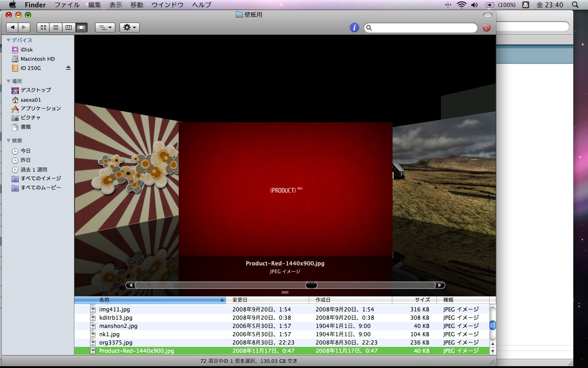The image size is (588, 368).
Task: Open the Finder application menu
Action: [x=35, y=5]
